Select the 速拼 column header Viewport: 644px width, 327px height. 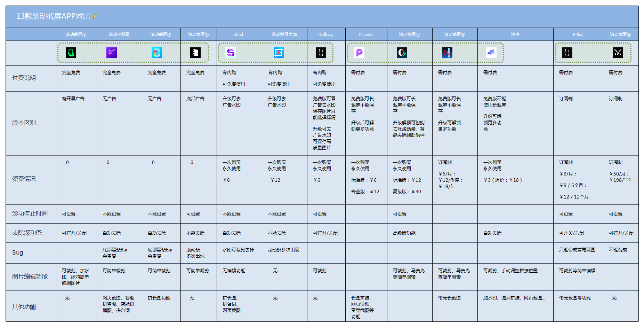pyautogui.click(x=515, y=34)
